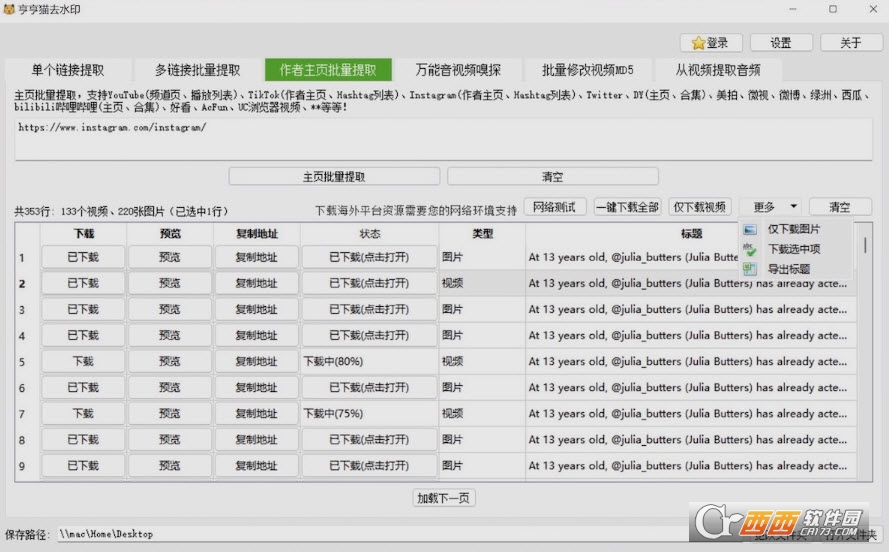Click the 预览 column header
889x552 pixels.
click(170, 233)
